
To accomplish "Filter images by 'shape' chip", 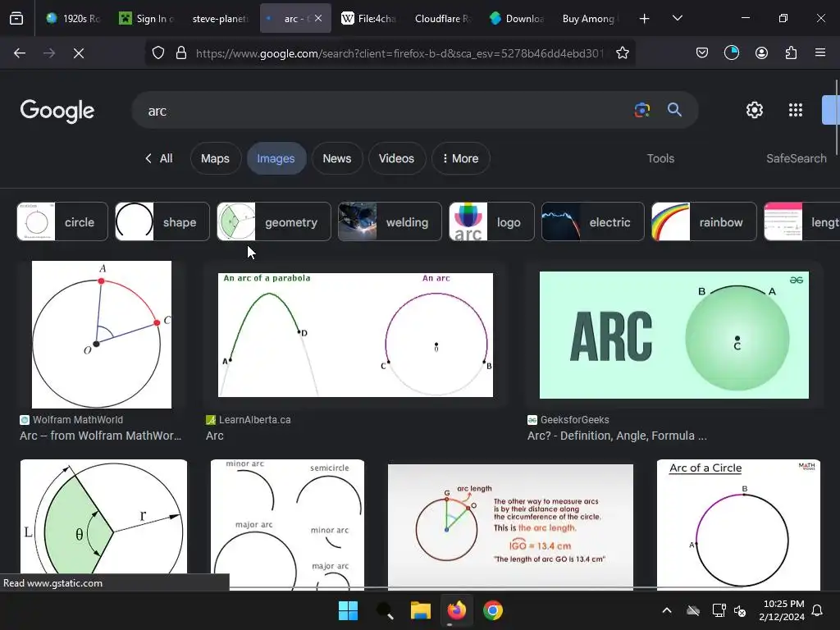I will click(162, 221).
